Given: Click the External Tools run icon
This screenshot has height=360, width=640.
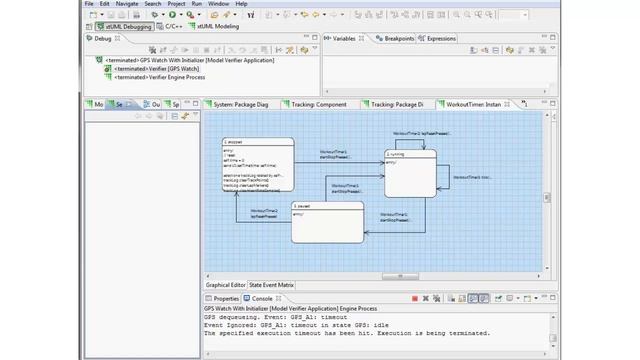Looking at the screenshot, I should pyautogui.click(x=190, y=15).
